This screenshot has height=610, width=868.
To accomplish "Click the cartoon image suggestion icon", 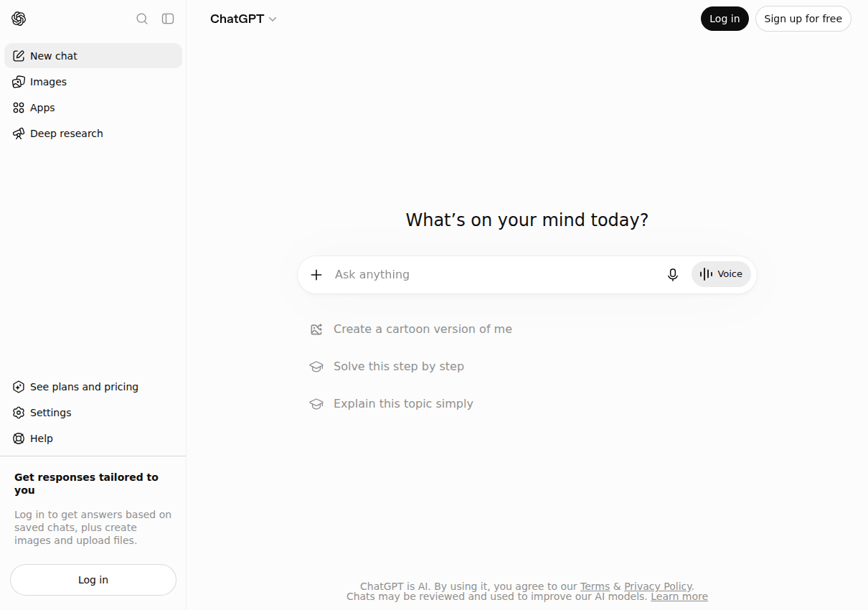I will 316,329.
